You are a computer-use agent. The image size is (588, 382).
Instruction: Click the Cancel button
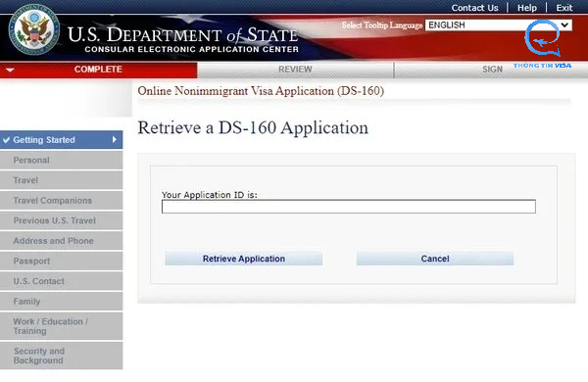click(x=435, y=259)
